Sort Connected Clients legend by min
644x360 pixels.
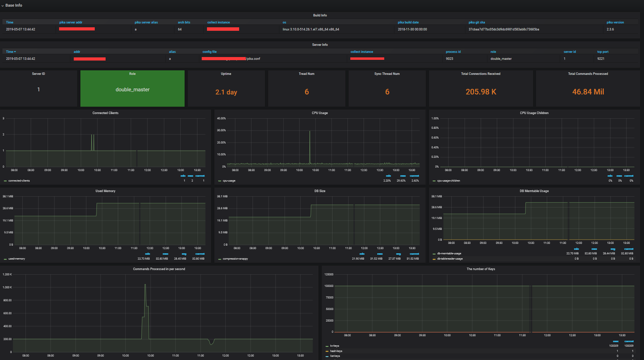[183, 176]
